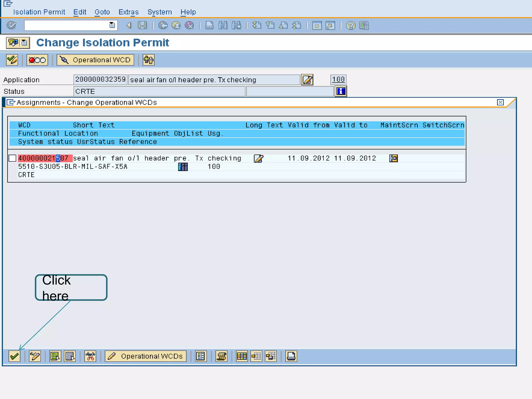Click the command input field
This screenshot has width=532, height=399.
(66, 25)
